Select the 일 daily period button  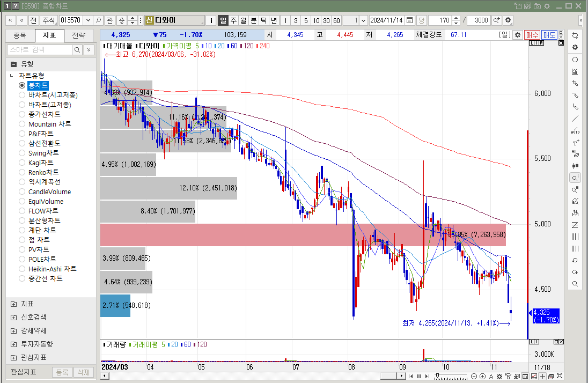(x=223, y=20)
